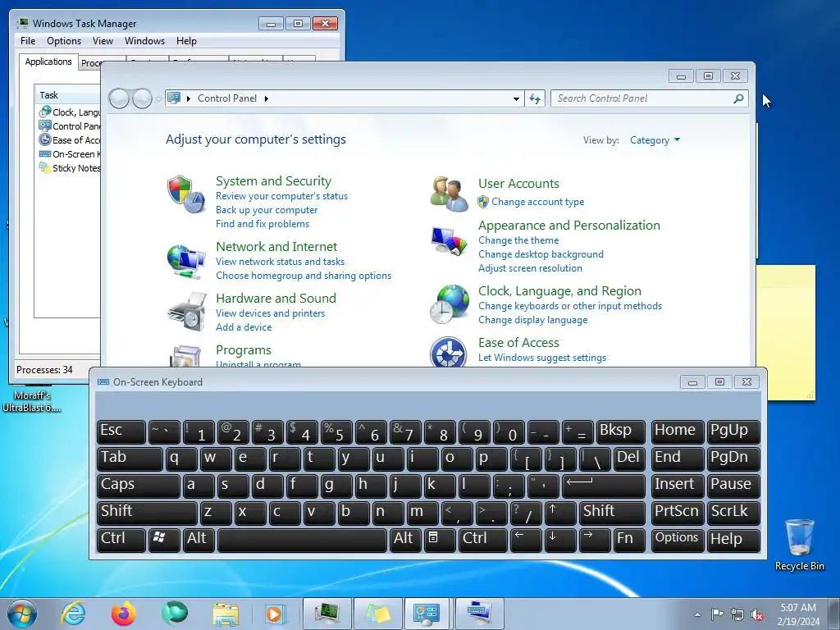Toggle the right Ctrl key on keyboard
840x630 pixels.
point(482,539)
